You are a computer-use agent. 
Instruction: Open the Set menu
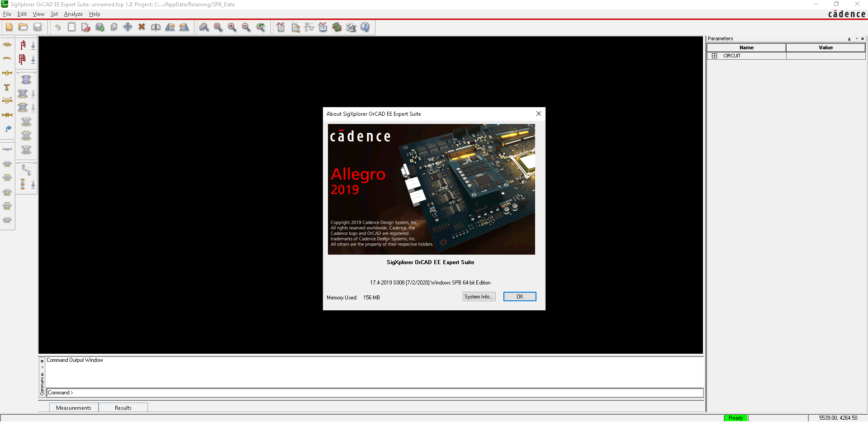click(x=54, y=14)
